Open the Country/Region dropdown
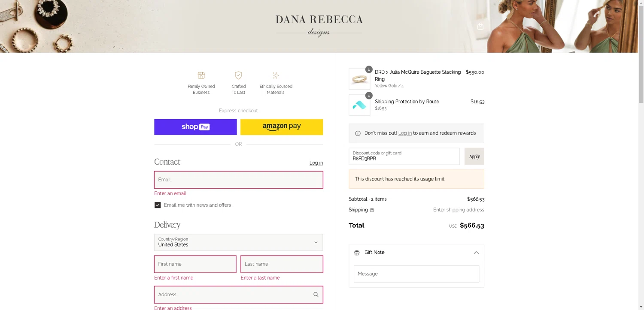The height and width of the screenshot is (310, 644). (238, 242)
